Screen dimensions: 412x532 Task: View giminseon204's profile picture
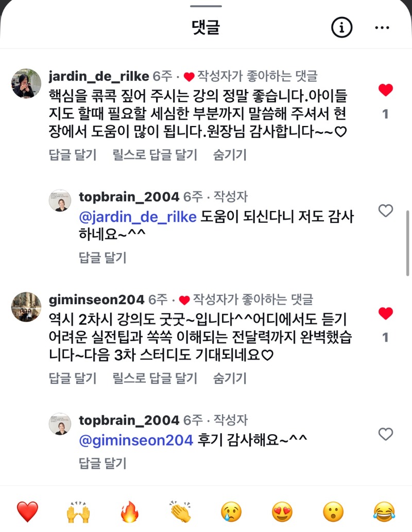[x=26, y=307]
